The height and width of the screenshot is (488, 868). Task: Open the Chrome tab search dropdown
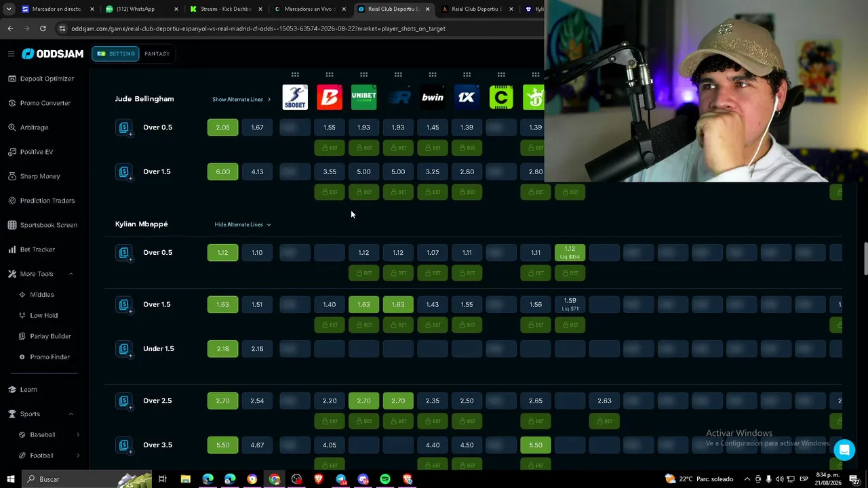click(9, 9)
